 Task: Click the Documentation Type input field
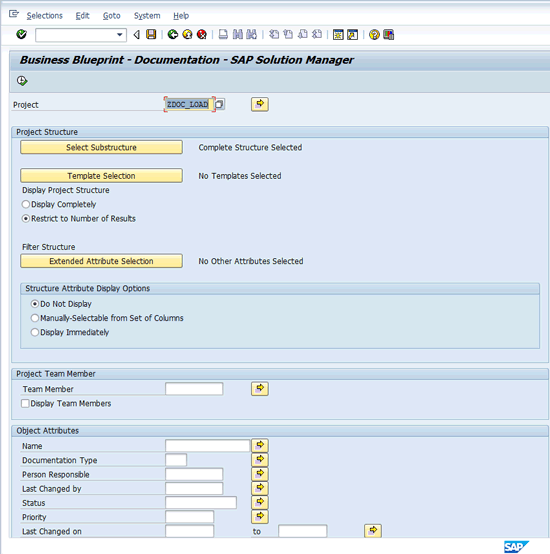(176, 460)
